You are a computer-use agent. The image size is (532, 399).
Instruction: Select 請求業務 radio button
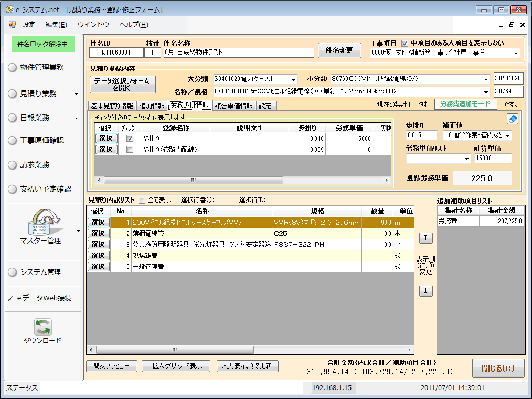point(13,165)
